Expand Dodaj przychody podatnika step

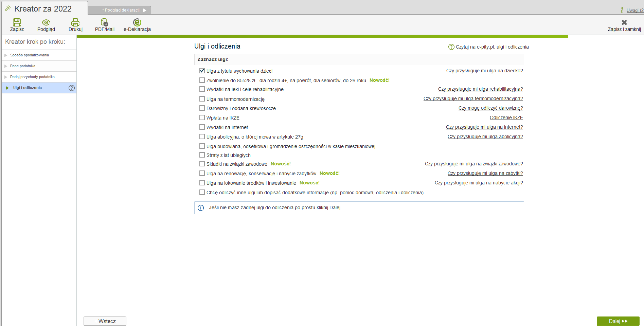6,77
